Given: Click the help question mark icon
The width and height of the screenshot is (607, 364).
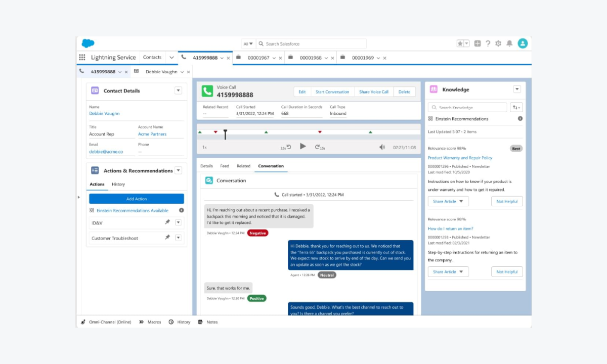Looking at the screenshot, I should 488,43.
